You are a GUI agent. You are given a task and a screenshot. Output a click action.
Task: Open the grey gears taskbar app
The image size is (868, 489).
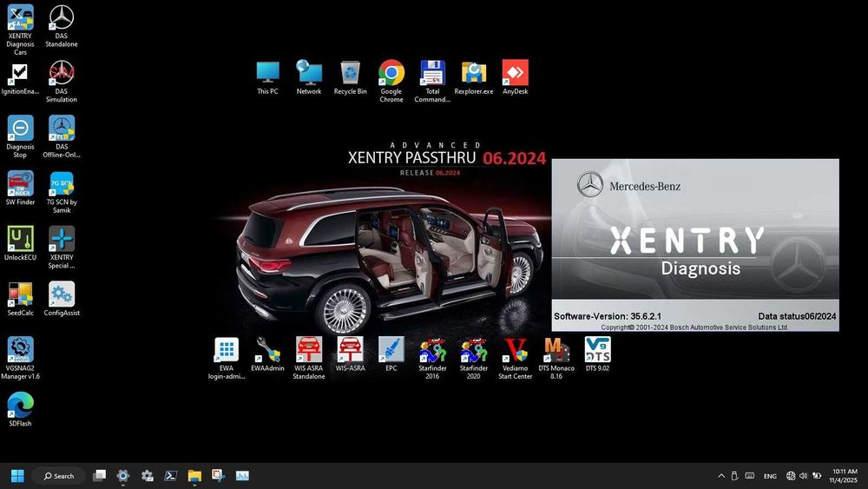(147, 476)
